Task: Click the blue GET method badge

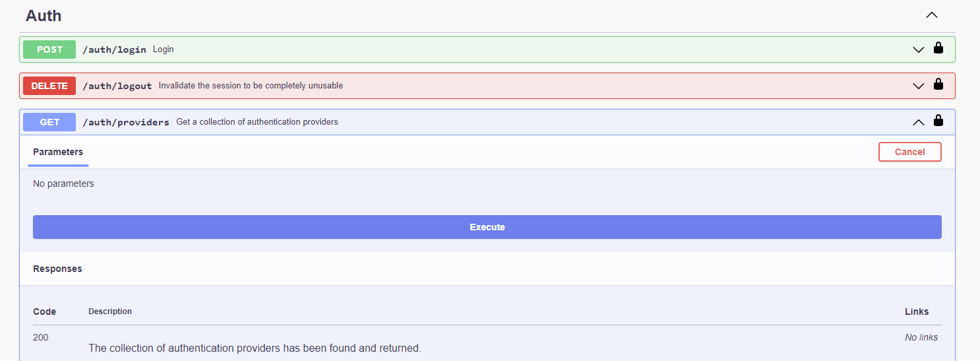Action: pos(49,122)
